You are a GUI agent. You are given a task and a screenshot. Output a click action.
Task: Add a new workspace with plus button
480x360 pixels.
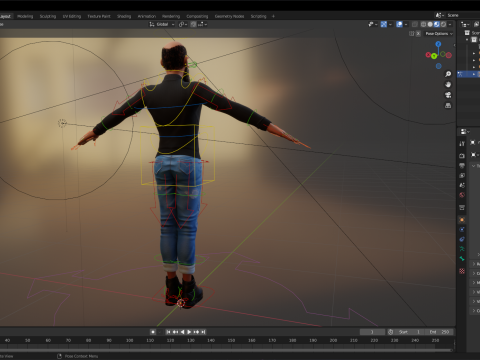click(273, 16)
